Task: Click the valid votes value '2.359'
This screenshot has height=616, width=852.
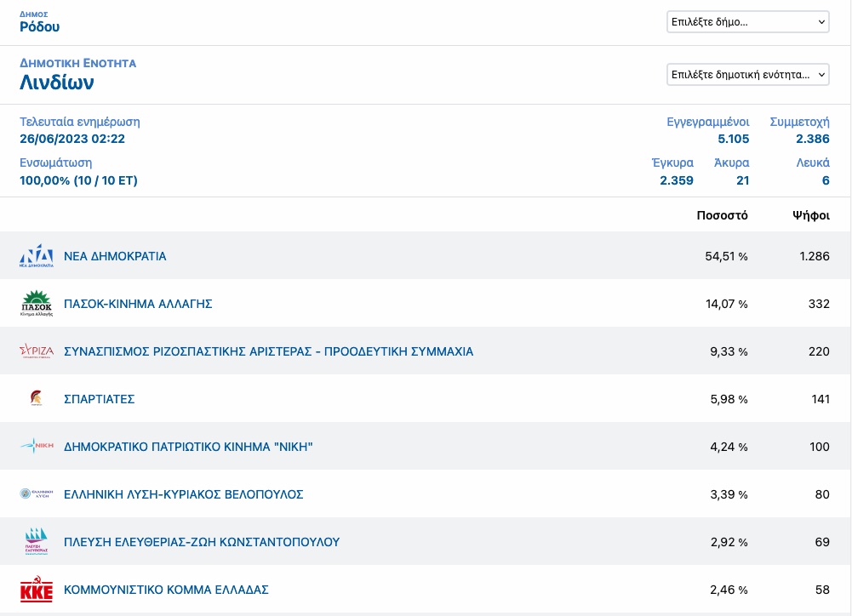Action: [677, 180]
